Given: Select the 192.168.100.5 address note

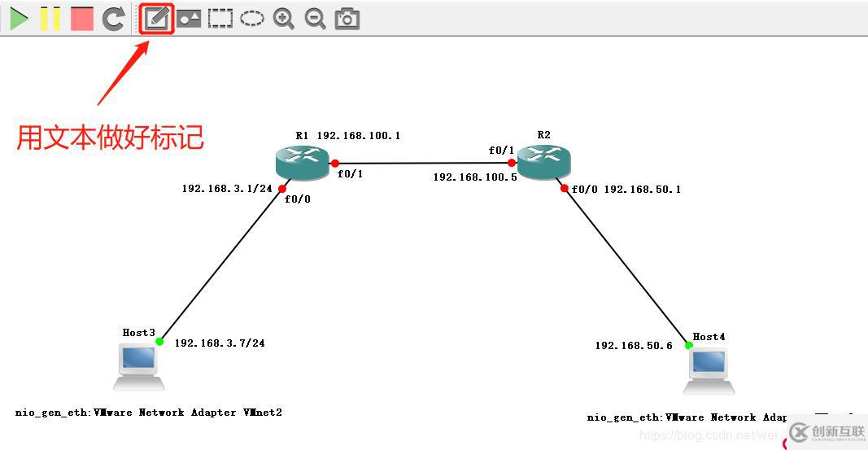Looking at the screenshot, I should (475, 177).
